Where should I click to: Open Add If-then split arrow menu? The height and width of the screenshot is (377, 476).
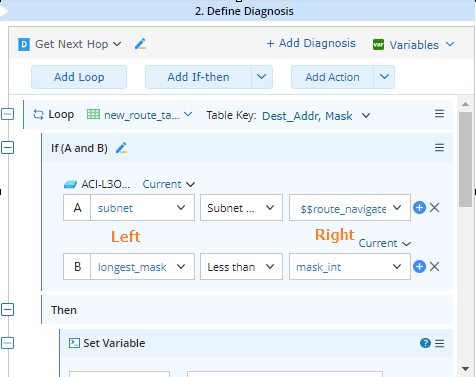coord(262,77)
